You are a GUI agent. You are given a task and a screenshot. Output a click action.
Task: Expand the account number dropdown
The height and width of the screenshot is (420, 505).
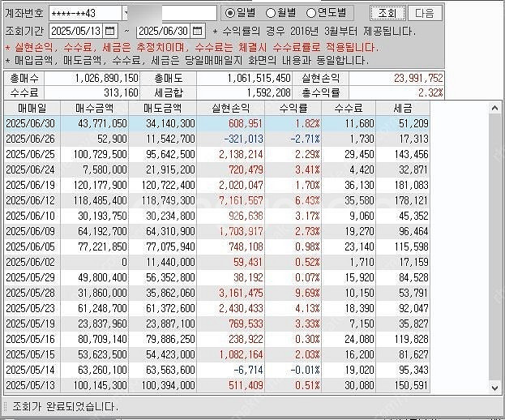[x=126, y=13]
